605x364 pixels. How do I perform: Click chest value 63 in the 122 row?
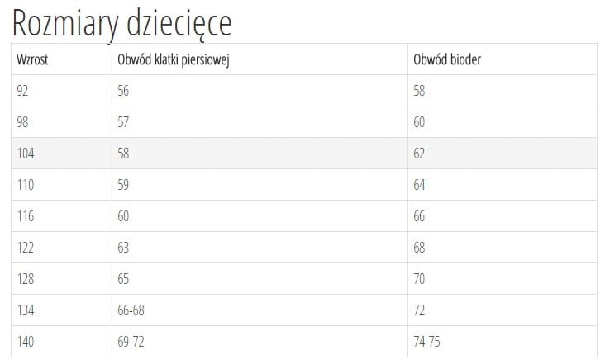[x=123, y=248]
